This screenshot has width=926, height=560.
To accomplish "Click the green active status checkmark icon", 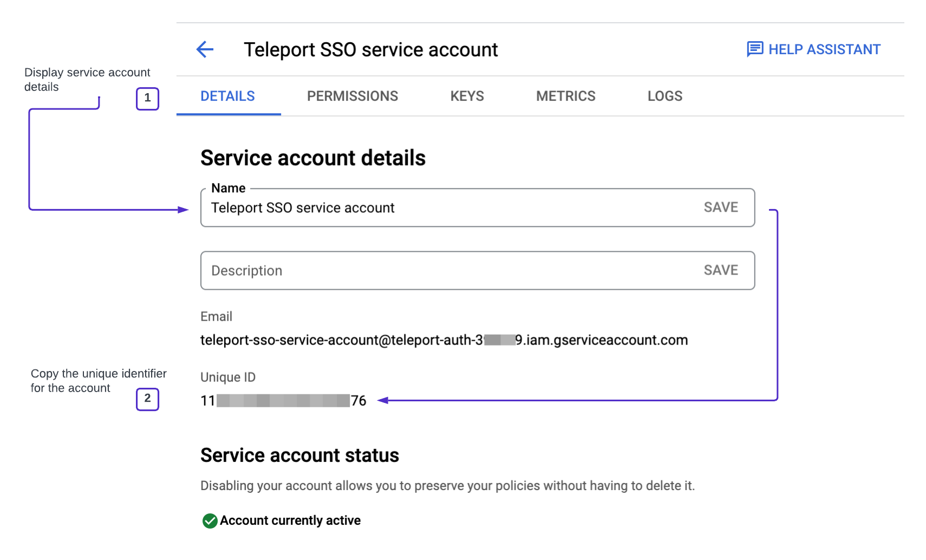I will point(208,520).
